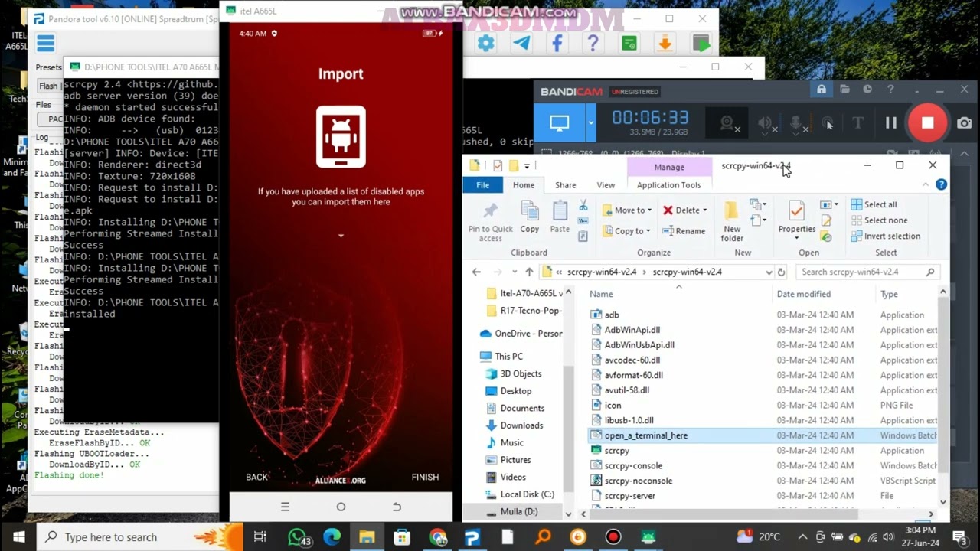
Task: Select This PC in navigation pane
Action: click(x=508, y=357)
